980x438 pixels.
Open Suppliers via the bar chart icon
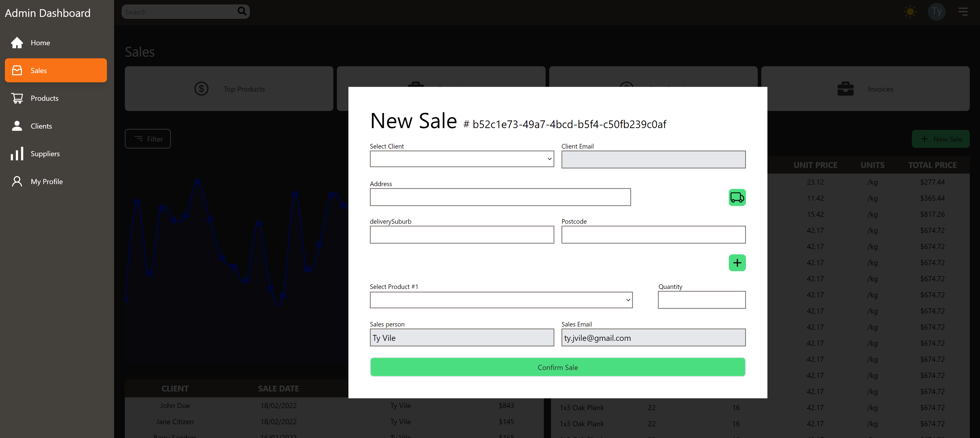[17, 154]
